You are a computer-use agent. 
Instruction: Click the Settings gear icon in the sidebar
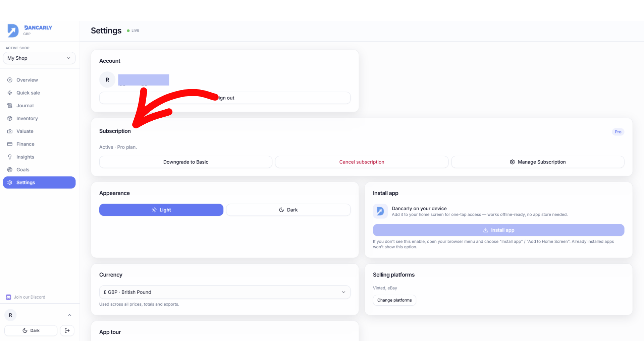point(10,183)
